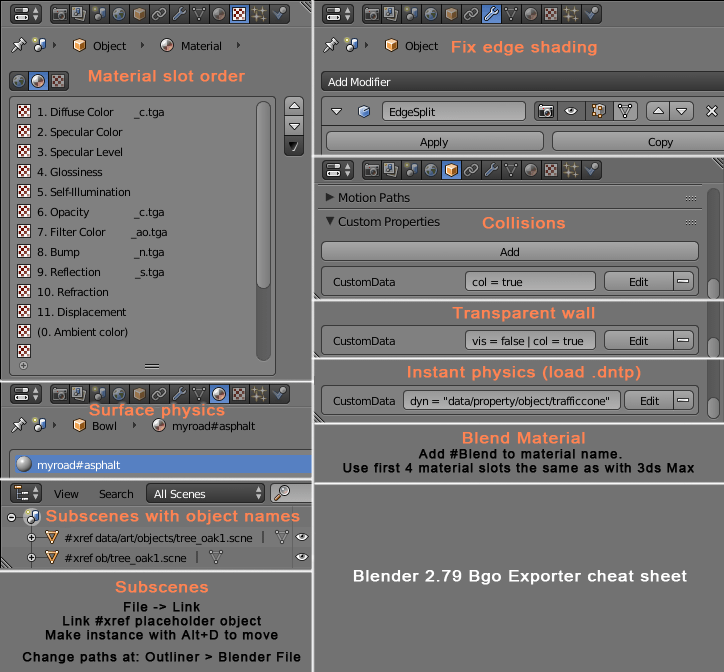Open Render camera tab in Material slot order header
724x672 pixels.
tap(59, 14)
